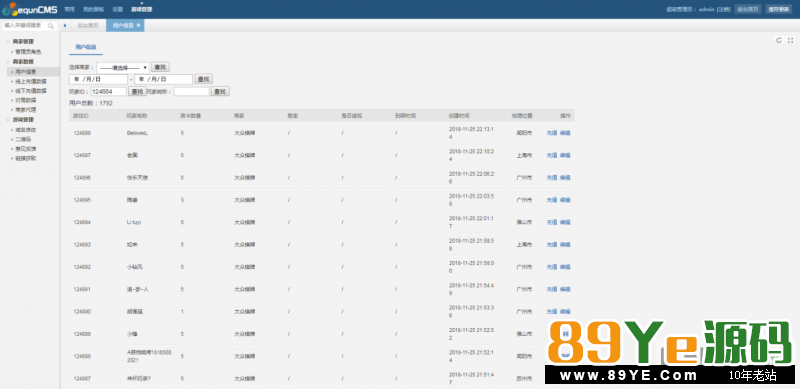Switch to the 后台首页 tab
The width and height of the screenshot is (800, 389).
(88, 25)
